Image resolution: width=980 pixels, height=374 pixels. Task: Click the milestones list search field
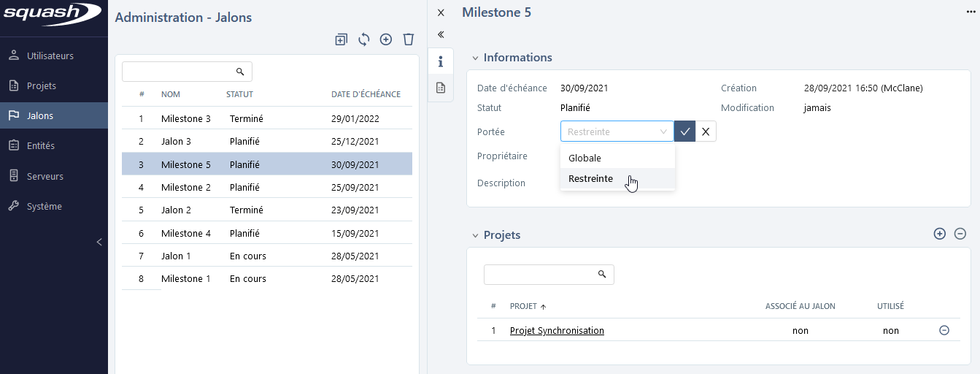[180, 72]
